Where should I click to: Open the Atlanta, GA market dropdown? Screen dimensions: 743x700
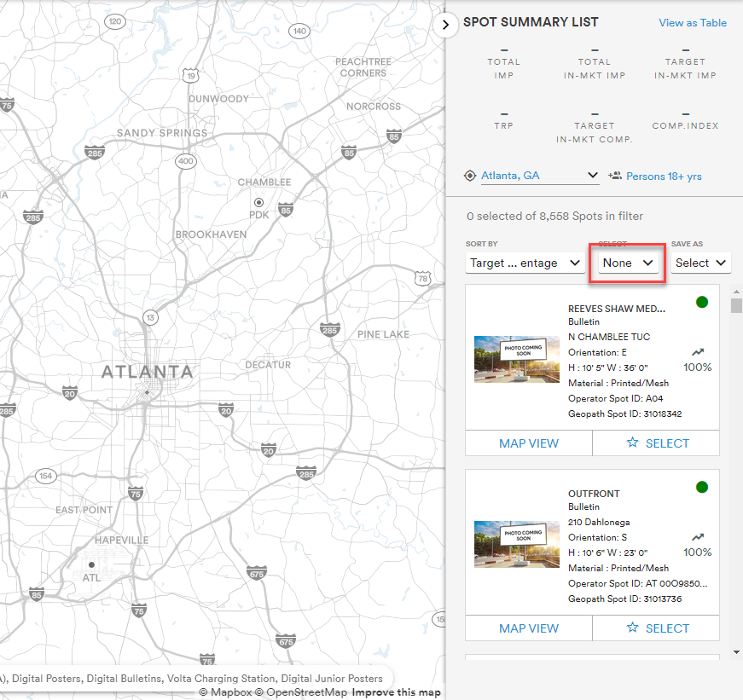coord(540,176)
